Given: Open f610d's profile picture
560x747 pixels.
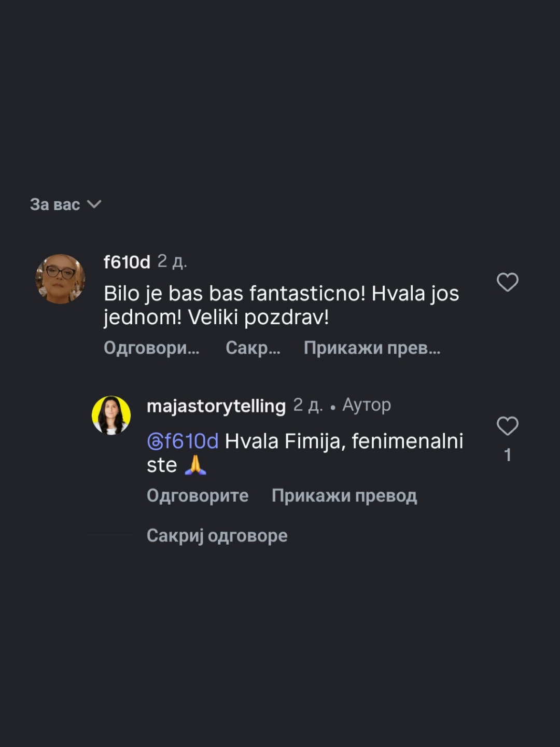Looking at the screenshot, I should click(x=60, y=279).
